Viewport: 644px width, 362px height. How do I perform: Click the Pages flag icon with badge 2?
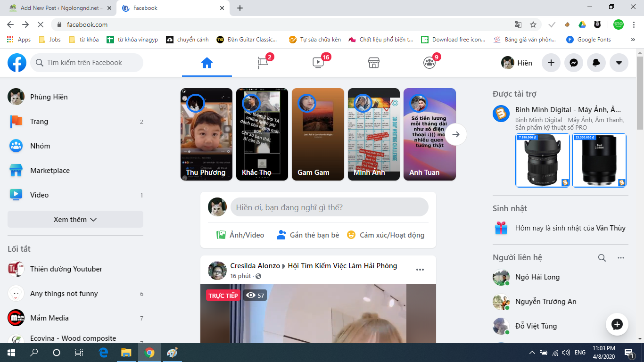263,63
